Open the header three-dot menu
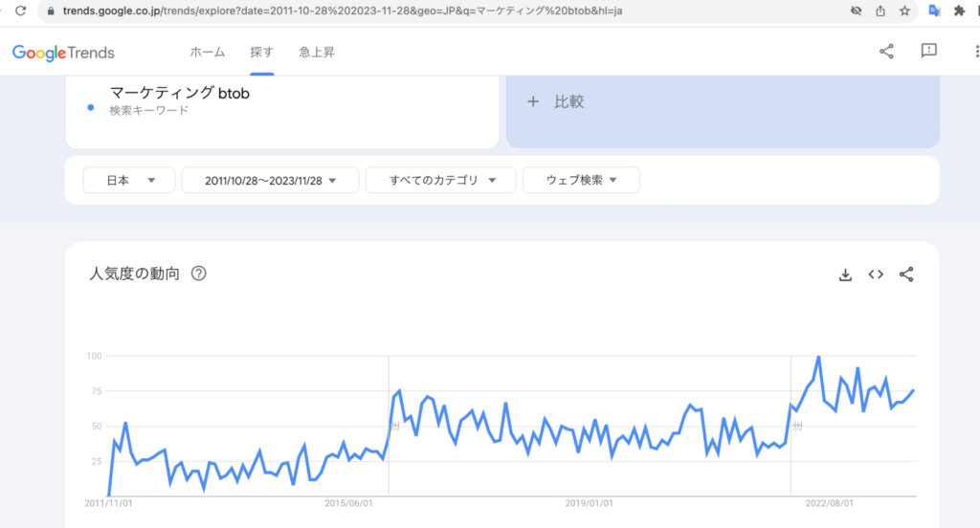The height and width of the screenshot is (528, 980). pos(976,52)
